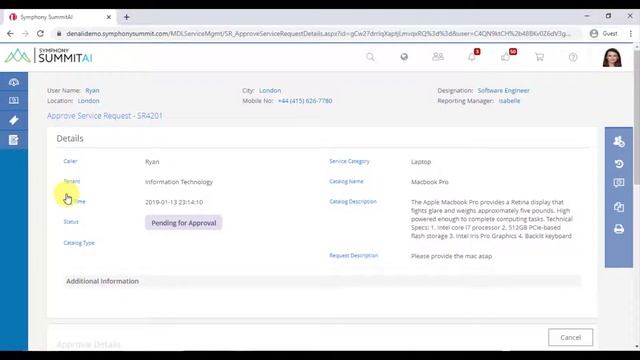The width and height of the screenshot is (640, 360).
Task: Open the notifications bell icon
Action: coord(472,57)
